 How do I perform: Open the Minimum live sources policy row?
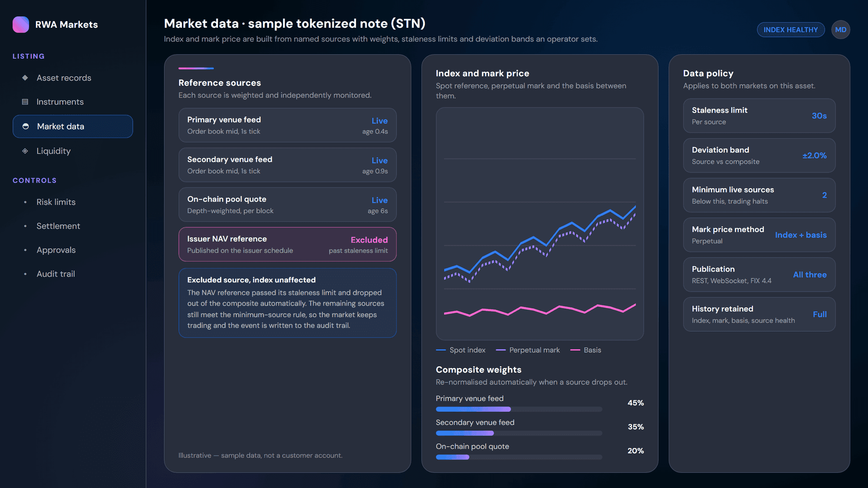pyautogui.click(x=759, y=195)
